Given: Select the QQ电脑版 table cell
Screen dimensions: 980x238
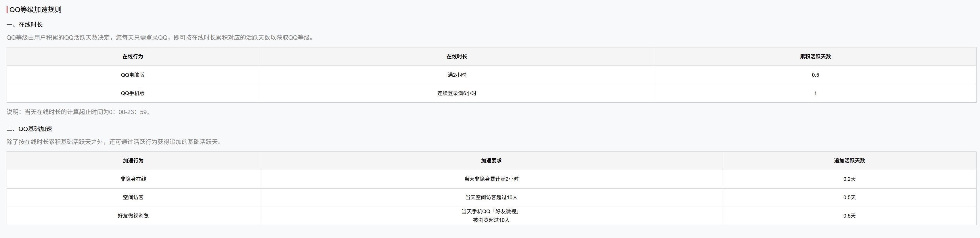Looking at the screenshot, I should click(133, 75).
